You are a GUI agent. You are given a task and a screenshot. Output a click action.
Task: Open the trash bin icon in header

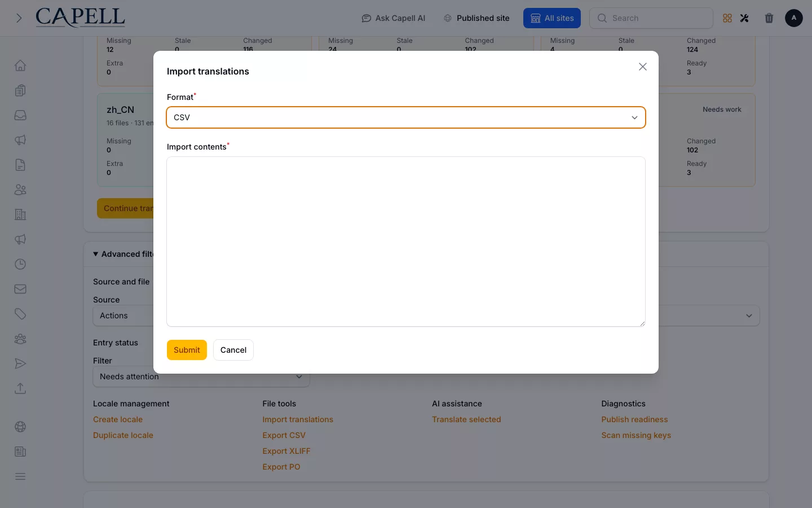click(x=769, y=18)
